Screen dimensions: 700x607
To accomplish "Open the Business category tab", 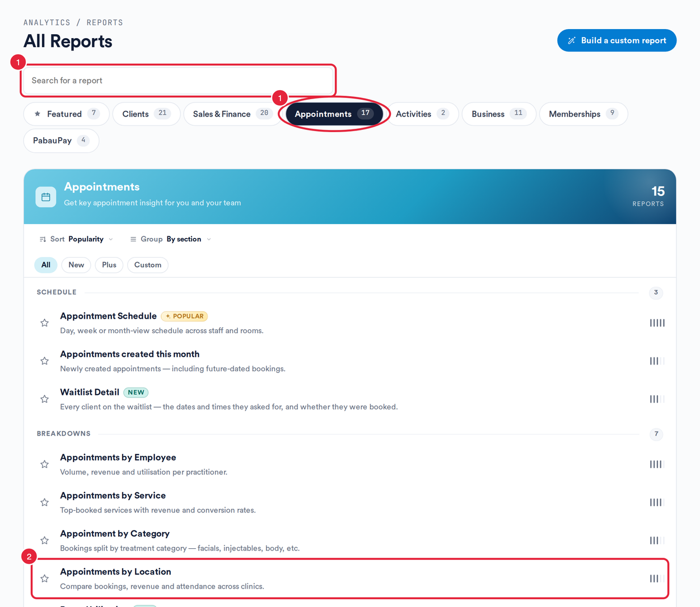I will pyautogui.click(x=499, y=114).
